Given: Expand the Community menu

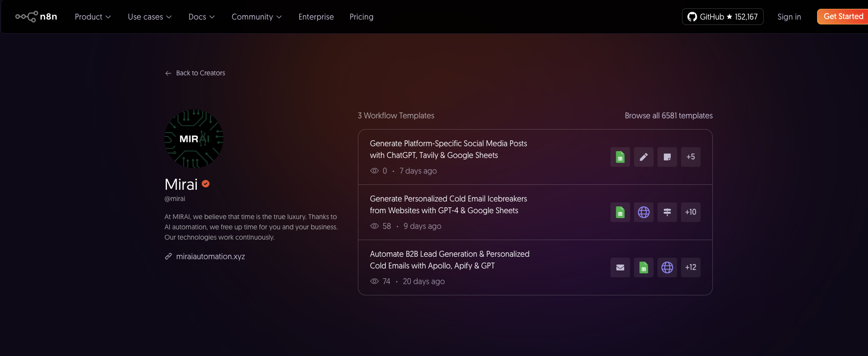Looking at the screenshot, I should tap(257, 17).
